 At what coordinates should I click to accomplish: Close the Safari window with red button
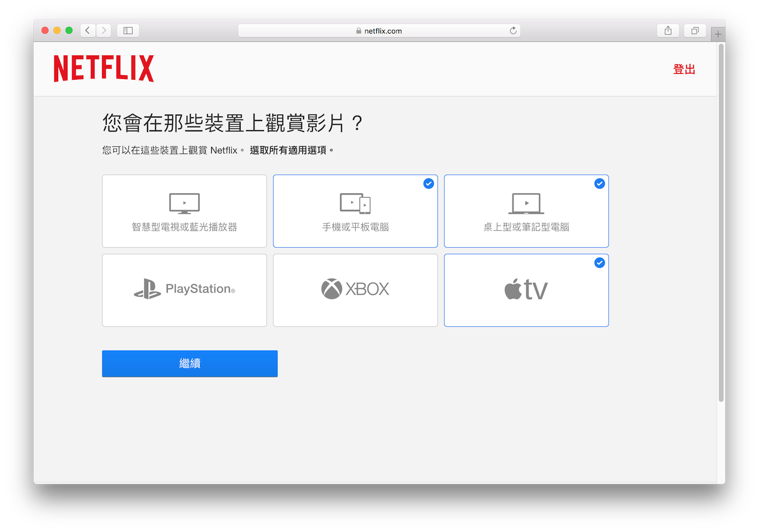pyautogui.click(x=45, y=31)
